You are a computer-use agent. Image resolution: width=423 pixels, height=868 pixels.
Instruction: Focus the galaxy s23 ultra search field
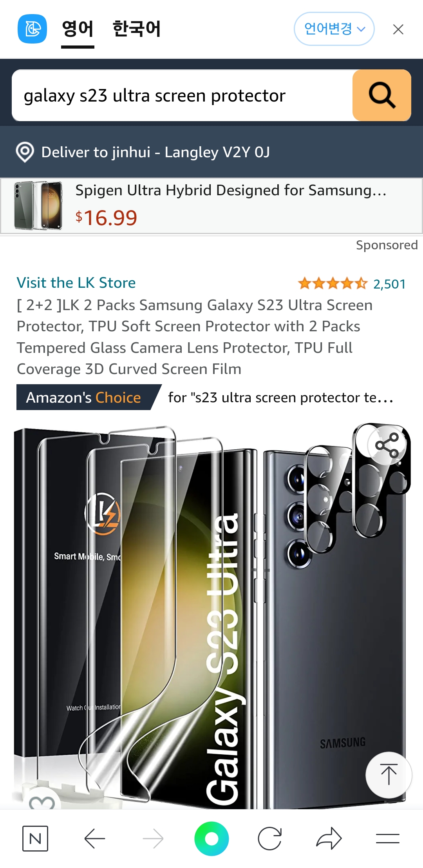click(183, 95)
